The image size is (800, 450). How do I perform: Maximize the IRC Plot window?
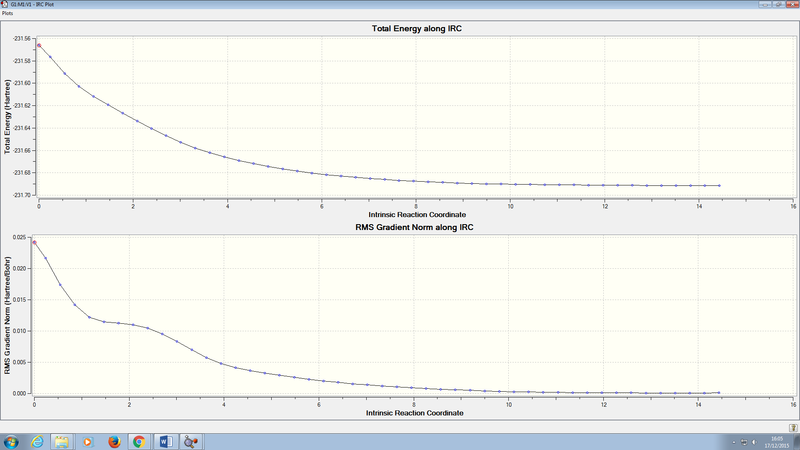(779, 4)
